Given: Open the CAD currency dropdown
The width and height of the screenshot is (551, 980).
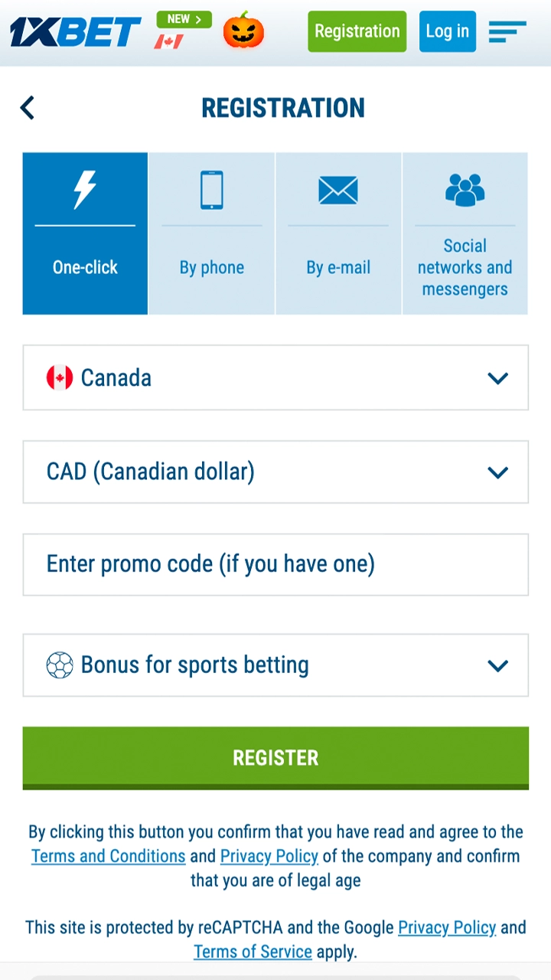Looking at the screenshot, I should tap(275, 472).
